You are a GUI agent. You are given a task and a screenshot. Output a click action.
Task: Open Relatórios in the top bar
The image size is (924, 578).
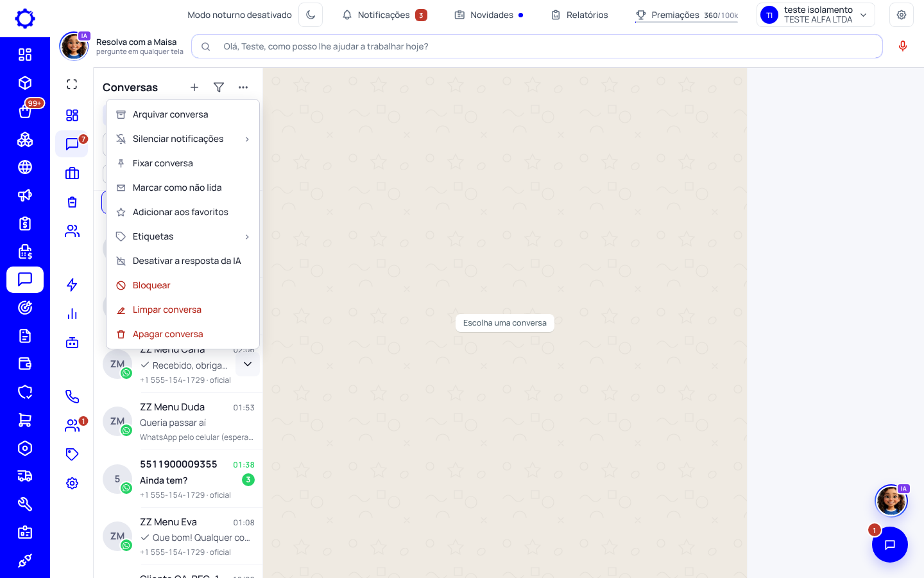[x=579, y=15]
